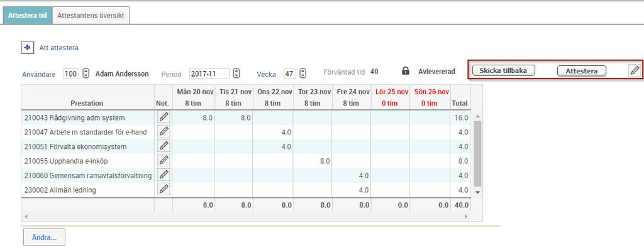Select row 210055 Upphandla e-inköp
This screenshot has width=644, height=248.
[x=246, y=161]
